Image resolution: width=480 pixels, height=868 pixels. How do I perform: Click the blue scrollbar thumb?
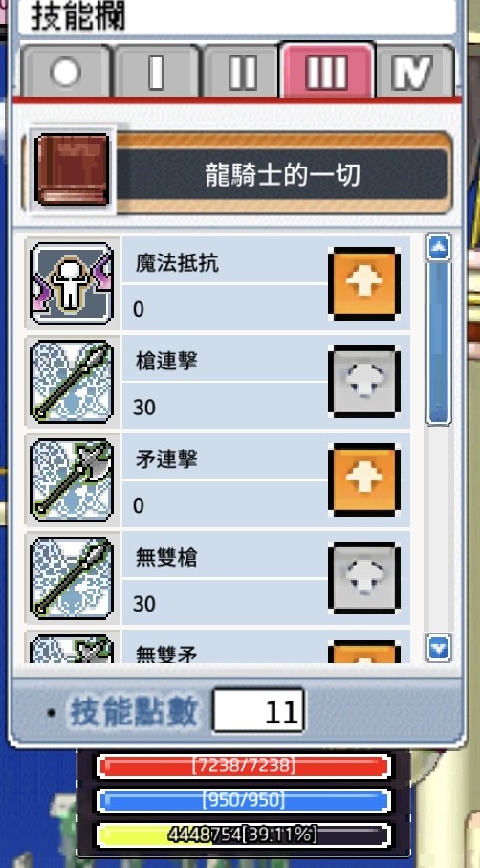439,344
